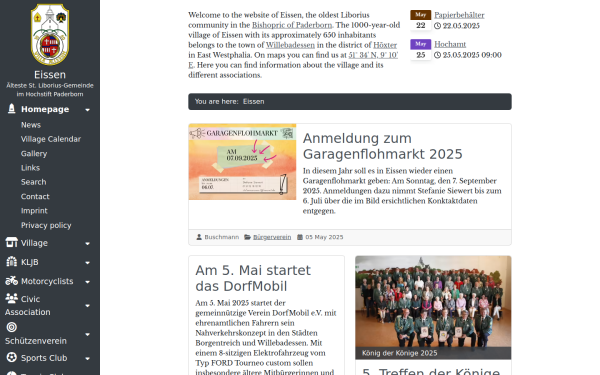This screenshot has height=375, width=600.
Task: Click the people icon beside Civic Association
Action: (11, 298)
